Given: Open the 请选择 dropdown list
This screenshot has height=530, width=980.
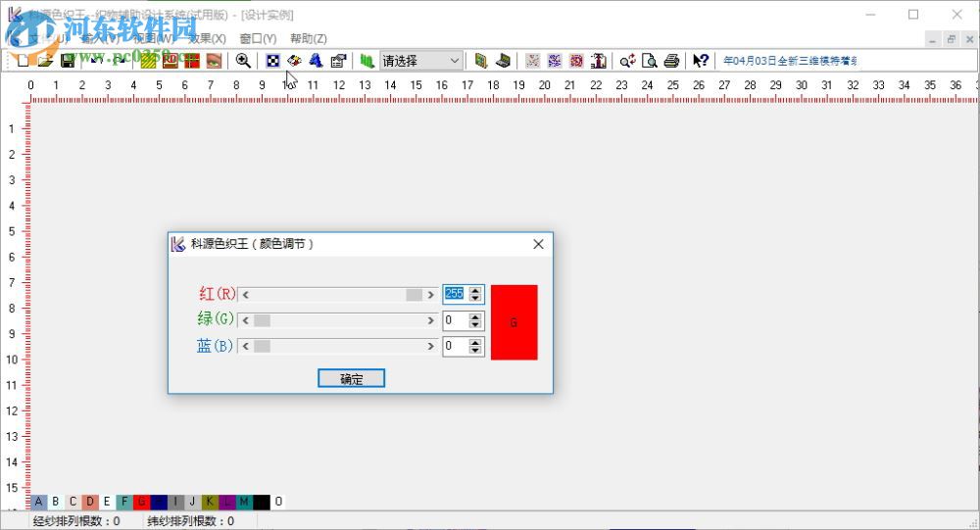Looking at the screenshot, I should click(421, 61).
